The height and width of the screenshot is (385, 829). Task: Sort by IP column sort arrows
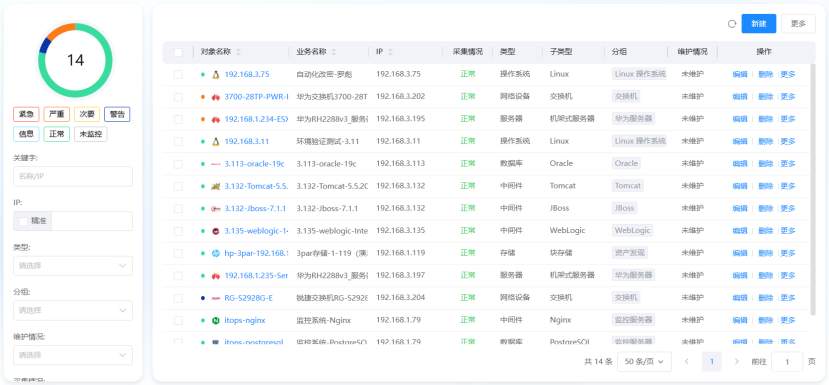point(391,52)
